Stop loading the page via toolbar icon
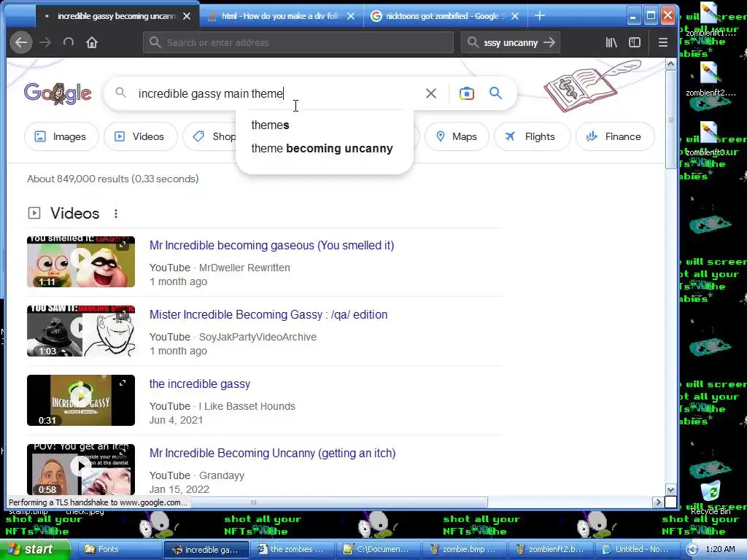The width and height of the screenshot is (747, 560). coord(68,42)
